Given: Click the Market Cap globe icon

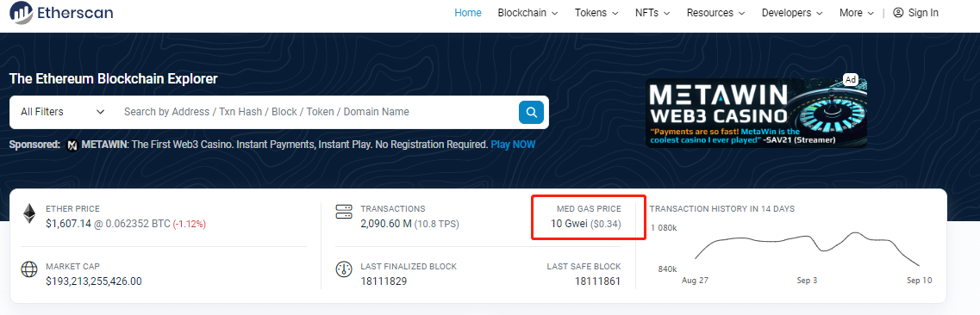Looking at the screenshot, I should [x=29, y=269].
